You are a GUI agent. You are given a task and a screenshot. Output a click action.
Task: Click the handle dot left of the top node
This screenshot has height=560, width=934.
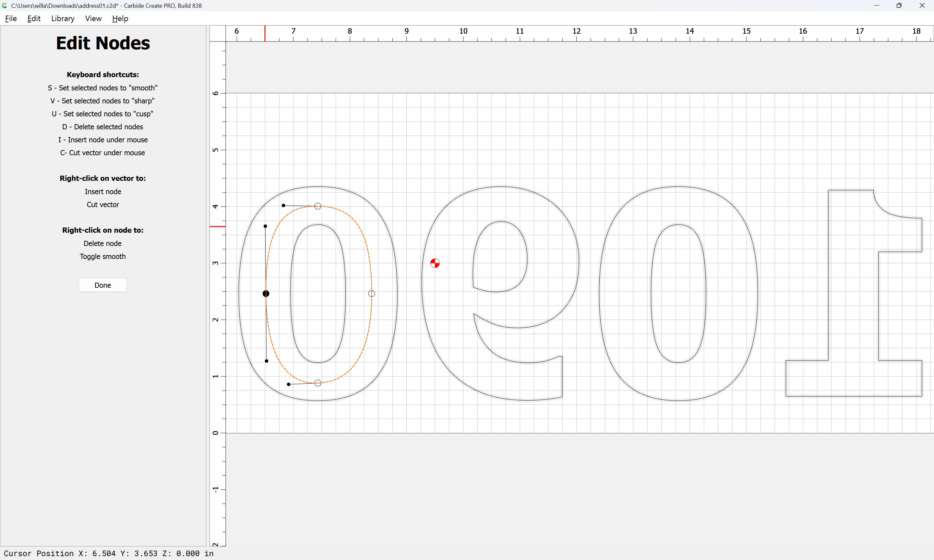pyautogui.click(x=283, y=205)
